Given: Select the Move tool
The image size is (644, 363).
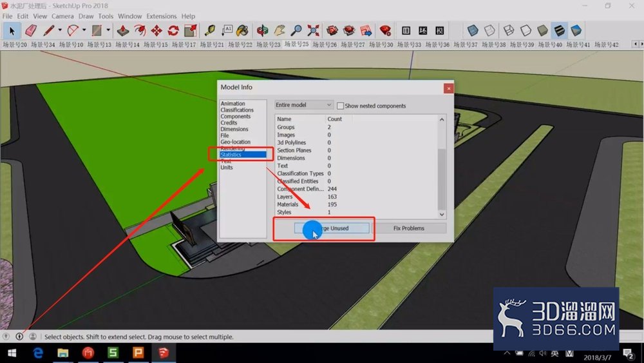Looking at the screenshot, I should pos(156,30).
